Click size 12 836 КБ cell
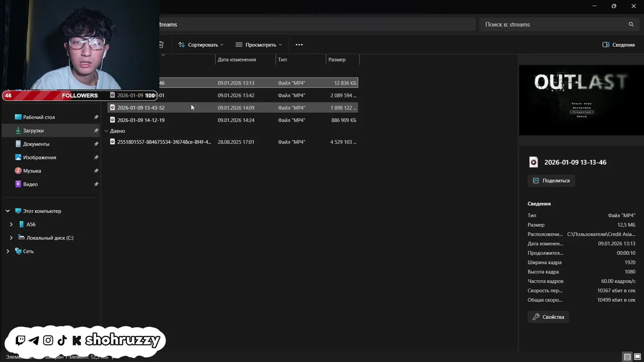Image resolution: width=644 pixels, height=362 pixels. [345, 83]
